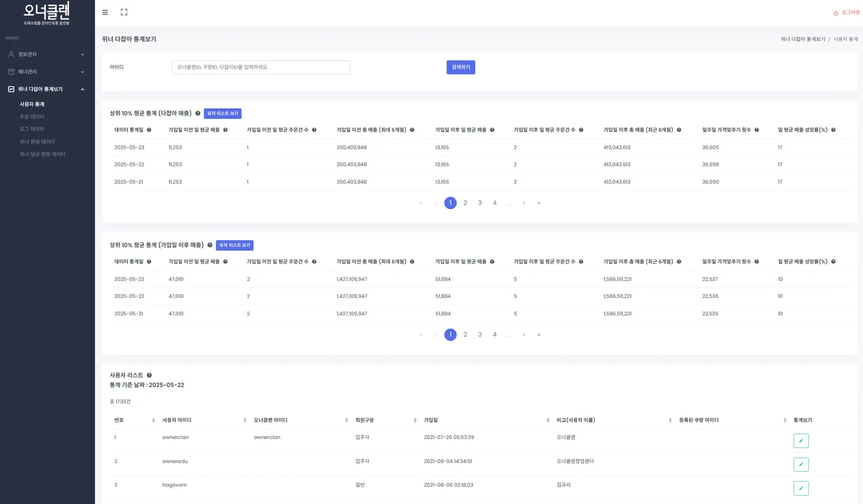
Task: Open 위너 판매 데이터 in sidebar
Action: (x=37, y=142)
